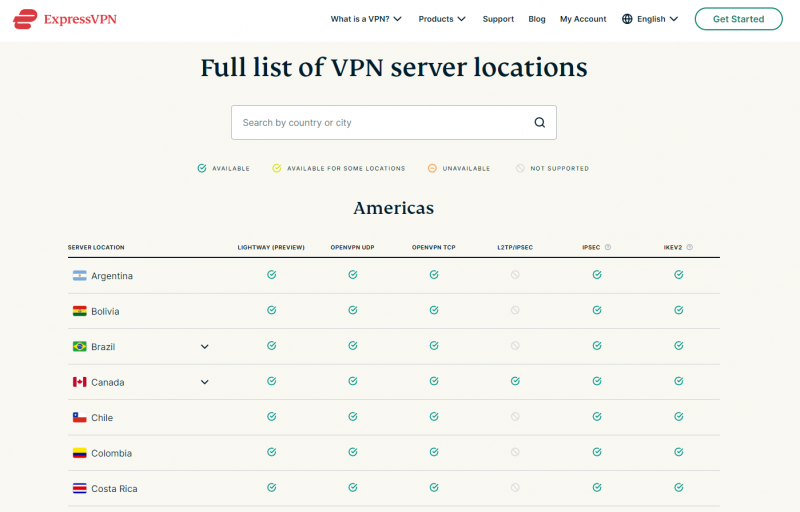Click Brazil's IPsec checkmark

point(597,346)
